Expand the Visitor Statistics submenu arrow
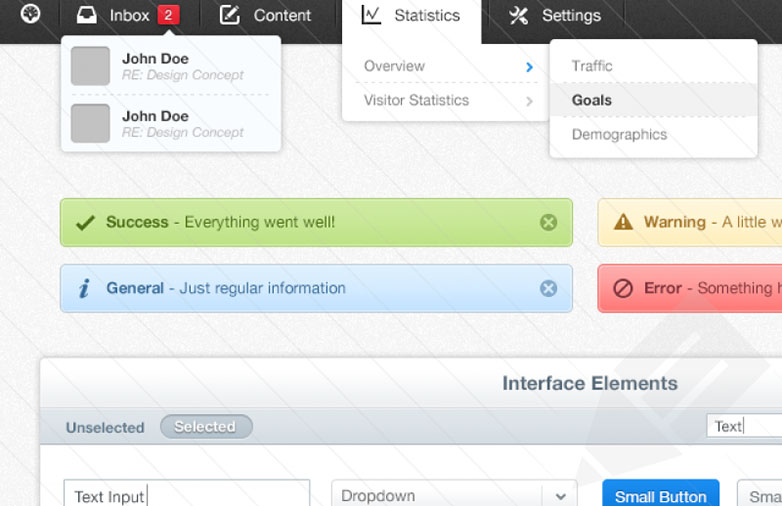The image size is (782, 506). pyautogui.click(x=530, y=101)
